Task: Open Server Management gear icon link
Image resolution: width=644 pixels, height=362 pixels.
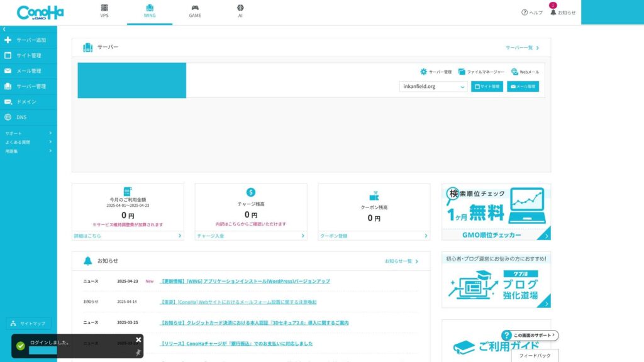Action: click(424, 72)
